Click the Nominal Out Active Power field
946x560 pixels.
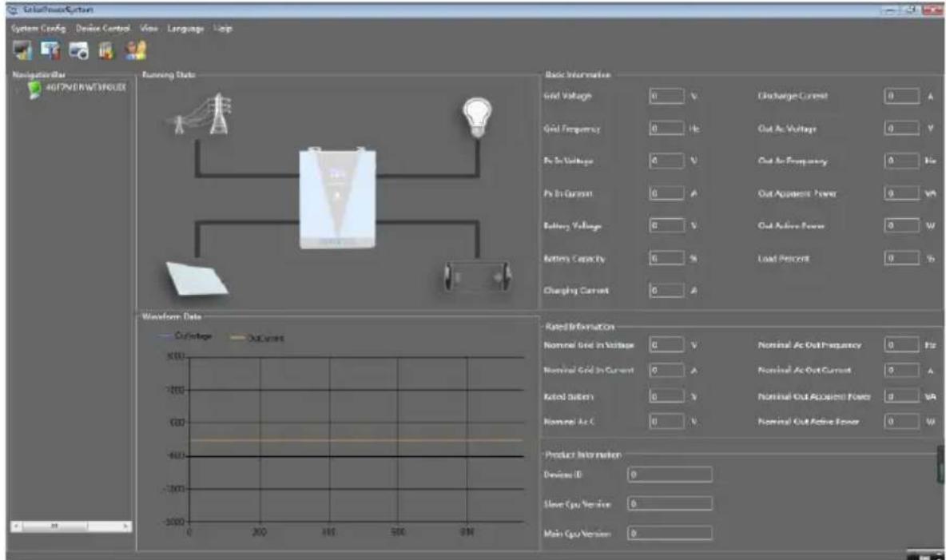(902, 421)
